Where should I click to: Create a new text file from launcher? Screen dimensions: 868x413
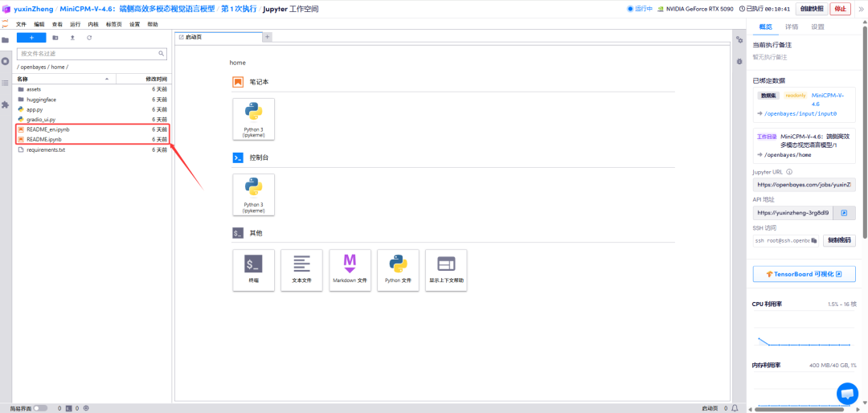click(x=301, y=270)
